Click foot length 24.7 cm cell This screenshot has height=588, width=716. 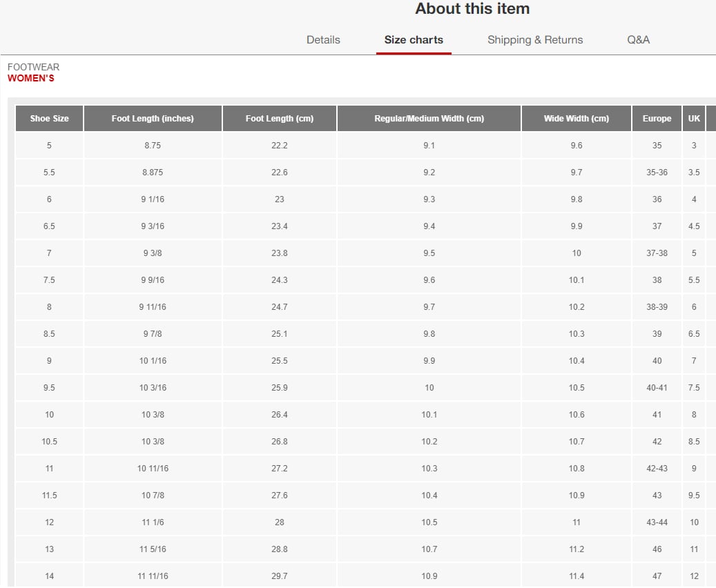(280, 307)
